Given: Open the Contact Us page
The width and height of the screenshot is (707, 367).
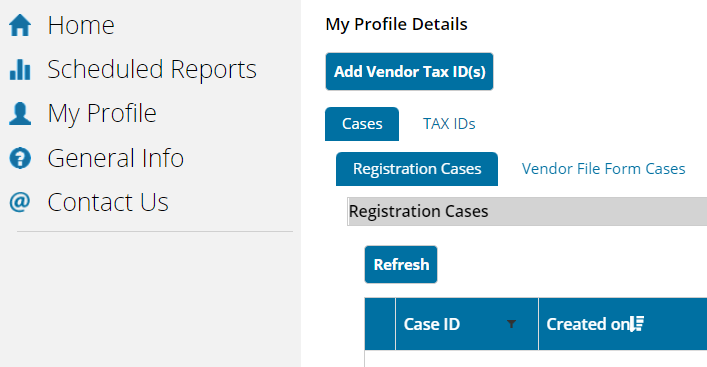Looking at the screenshot, I should (108, 202).
